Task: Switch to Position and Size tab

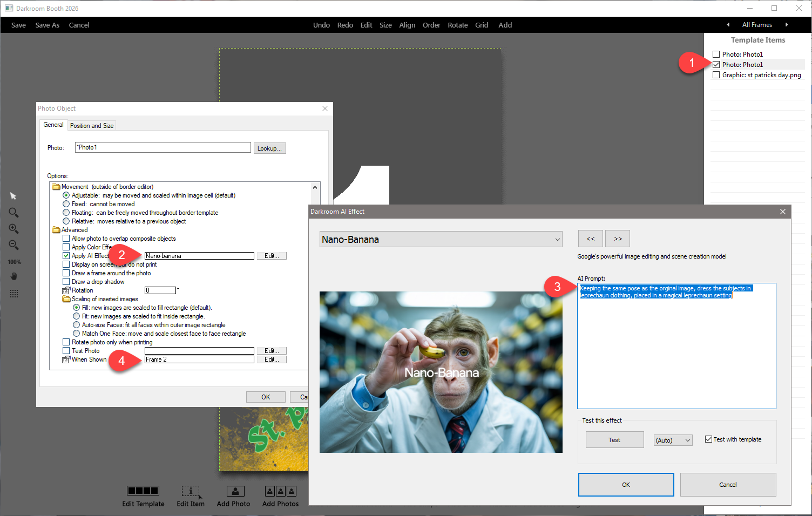Action: 92,126
